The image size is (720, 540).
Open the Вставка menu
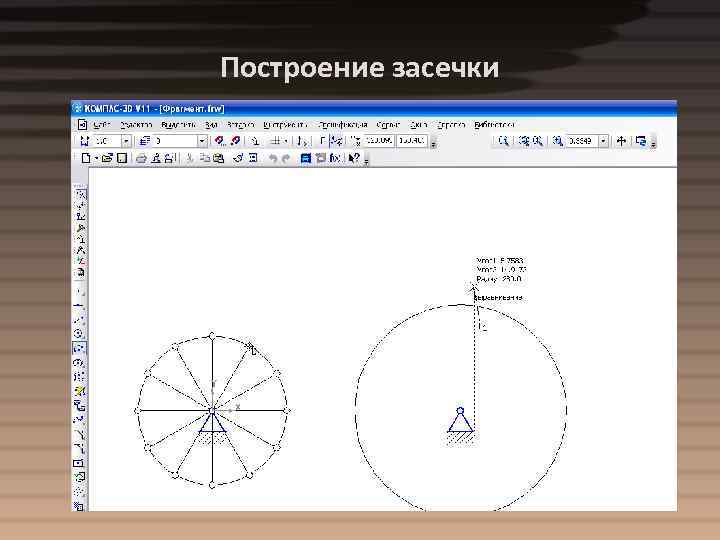[x=241, y=125]
